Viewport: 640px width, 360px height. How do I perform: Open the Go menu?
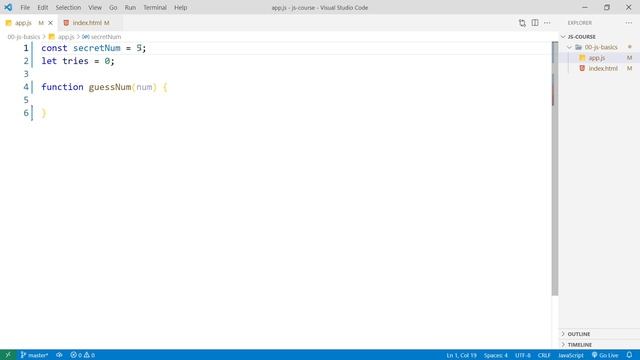tap(113, 7)
